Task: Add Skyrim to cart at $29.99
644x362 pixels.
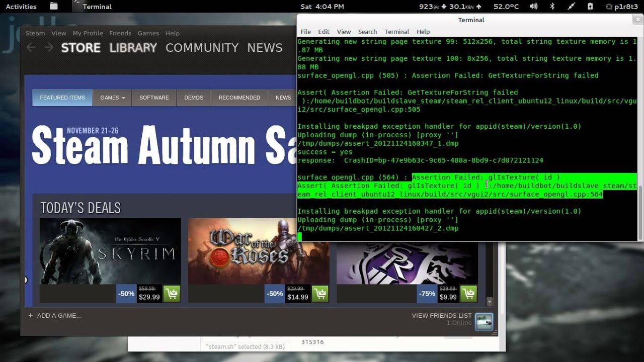Action: coord(172,294)
